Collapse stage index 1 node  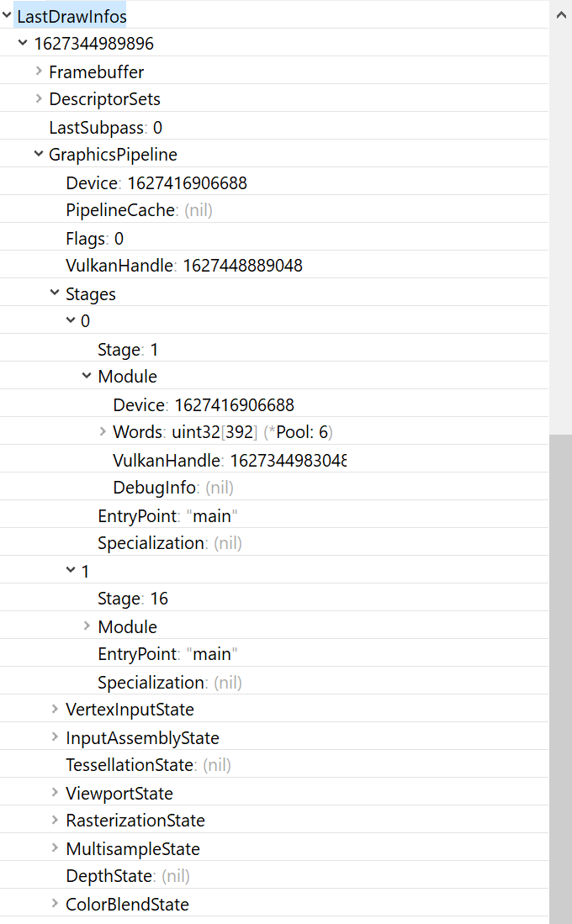(71, 570)
